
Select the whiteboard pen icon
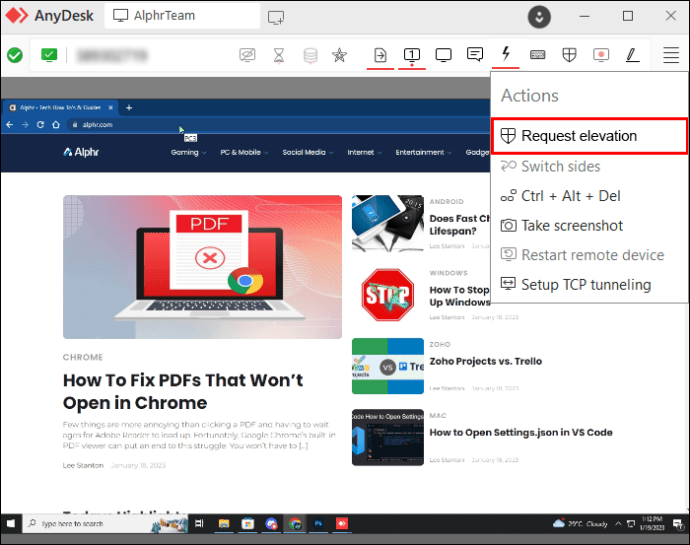[x=632, y=55]
